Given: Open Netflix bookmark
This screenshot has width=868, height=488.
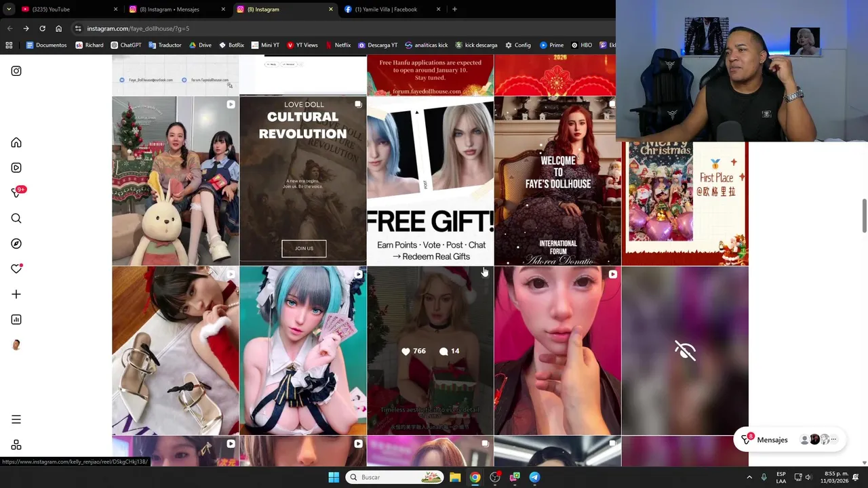Looking at the screenshot, I should tap(338, 45).
